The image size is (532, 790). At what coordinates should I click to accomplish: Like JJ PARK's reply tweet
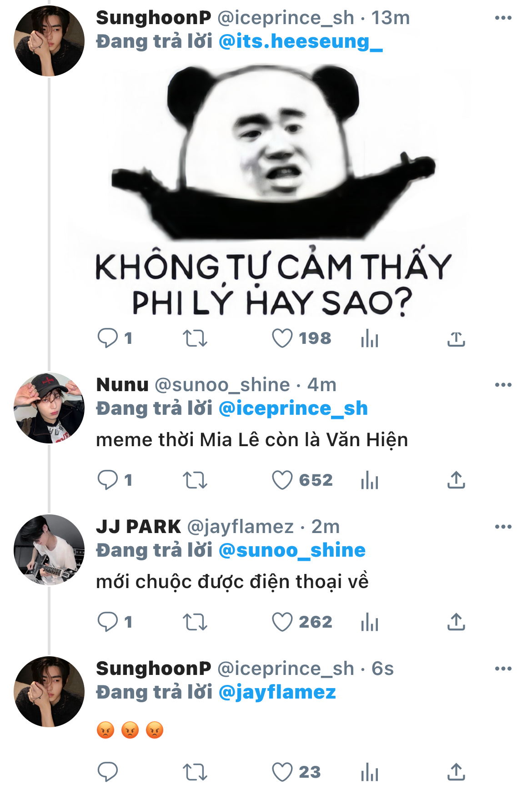pos(282,622)
